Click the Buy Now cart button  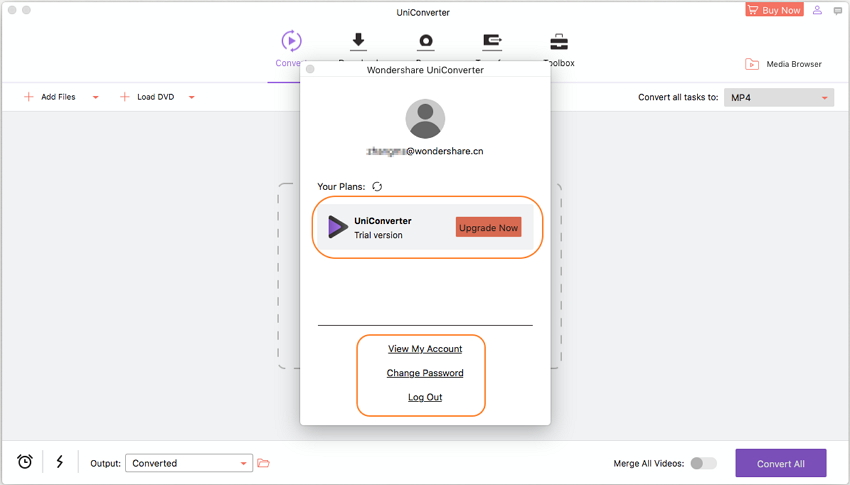pos(774,10)
